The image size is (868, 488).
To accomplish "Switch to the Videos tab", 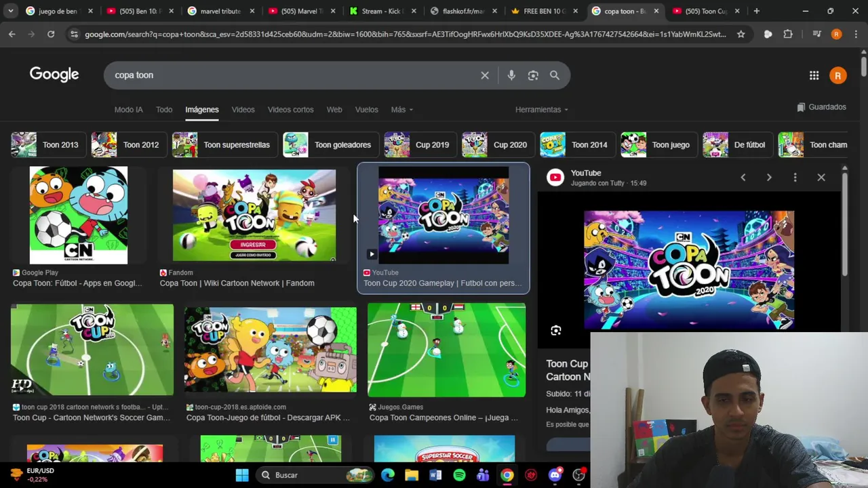I will 243,110.
